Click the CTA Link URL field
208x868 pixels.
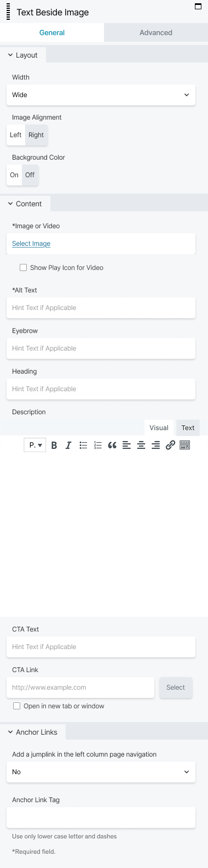pyautogui.click(x=80, y=687)
